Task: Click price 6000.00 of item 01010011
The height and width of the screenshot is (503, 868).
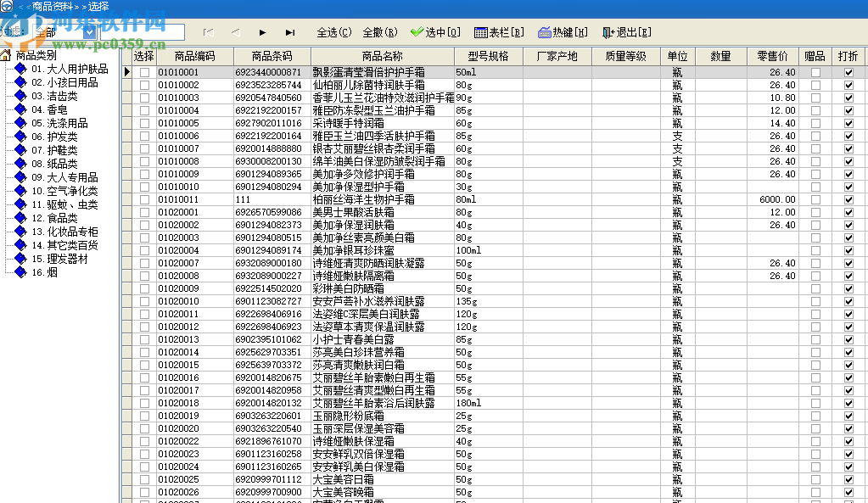Action: point(777,200)
